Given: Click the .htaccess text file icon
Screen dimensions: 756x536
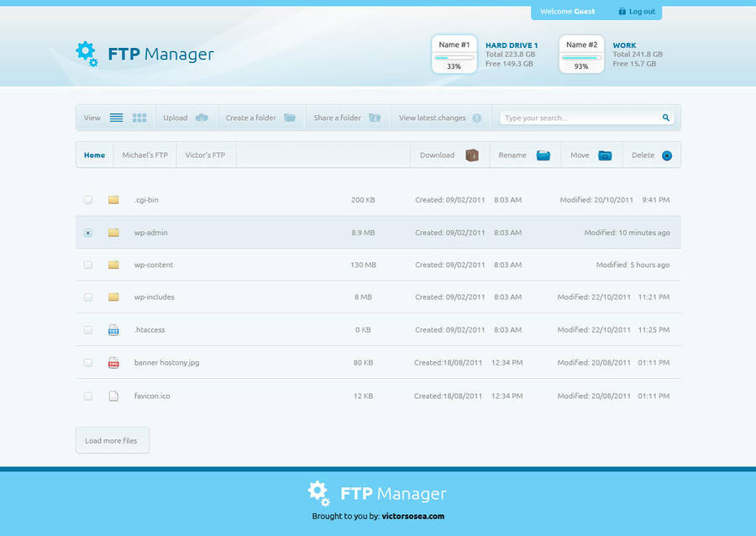Looking at the screenshot, I should pos(113,329).
